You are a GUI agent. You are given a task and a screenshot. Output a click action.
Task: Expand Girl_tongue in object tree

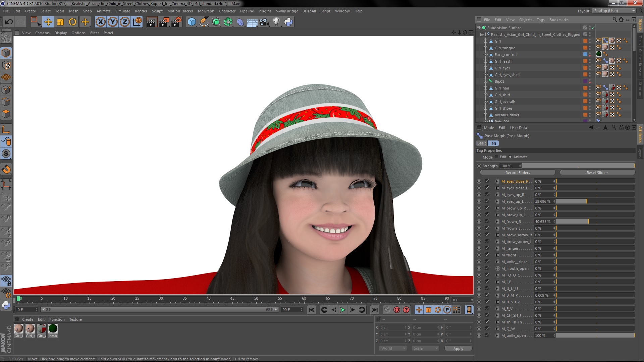[485, 48]
